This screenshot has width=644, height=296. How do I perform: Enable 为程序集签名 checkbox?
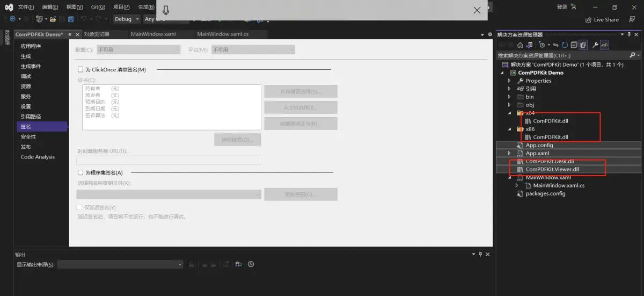[x=80, y=172]
